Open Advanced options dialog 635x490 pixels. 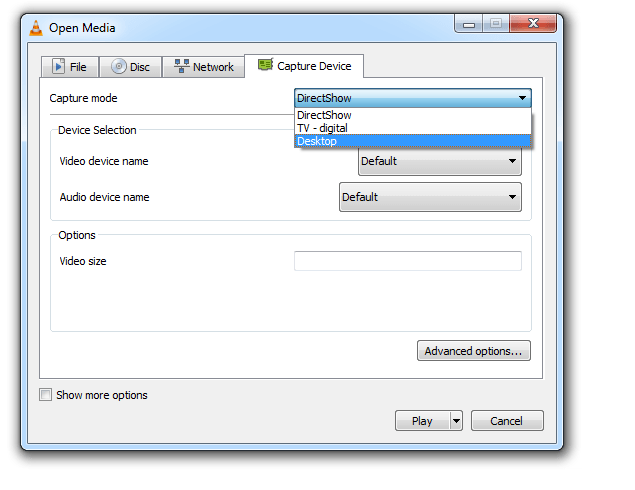[x=473, y=351]
